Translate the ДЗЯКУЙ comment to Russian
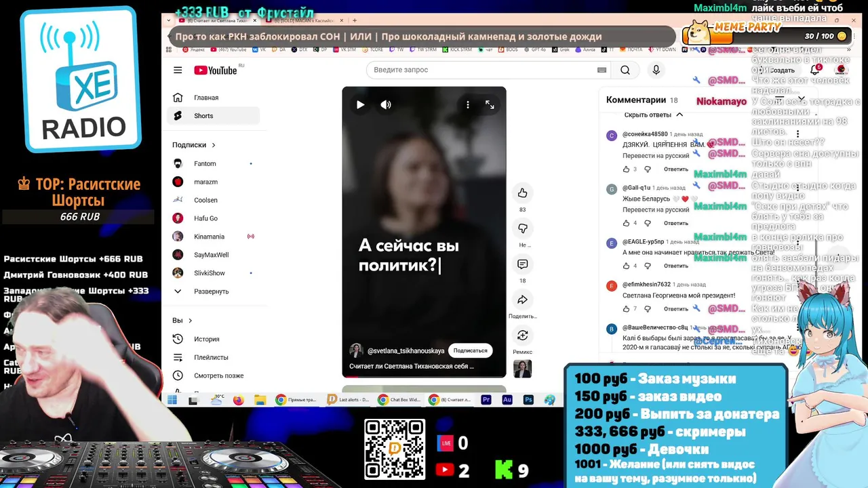Image resolution: width=868 pixels, height=488 pixels. tap(656, 156)
